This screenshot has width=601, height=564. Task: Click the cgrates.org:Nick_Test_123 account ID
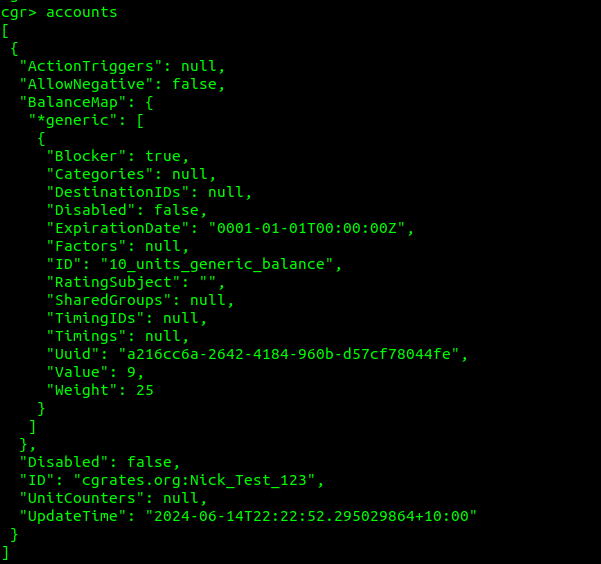pos(194,480)
